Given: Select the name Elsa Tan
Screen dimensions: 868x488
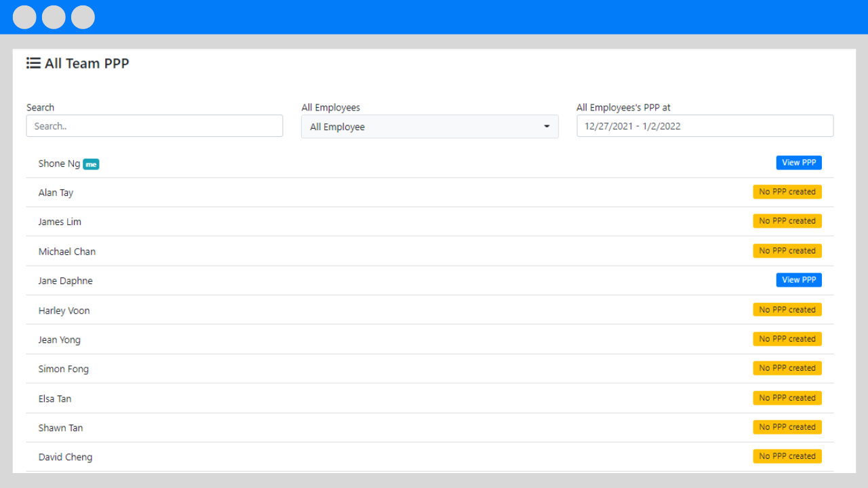Looking at the screenshot, I should coord(55,399).
